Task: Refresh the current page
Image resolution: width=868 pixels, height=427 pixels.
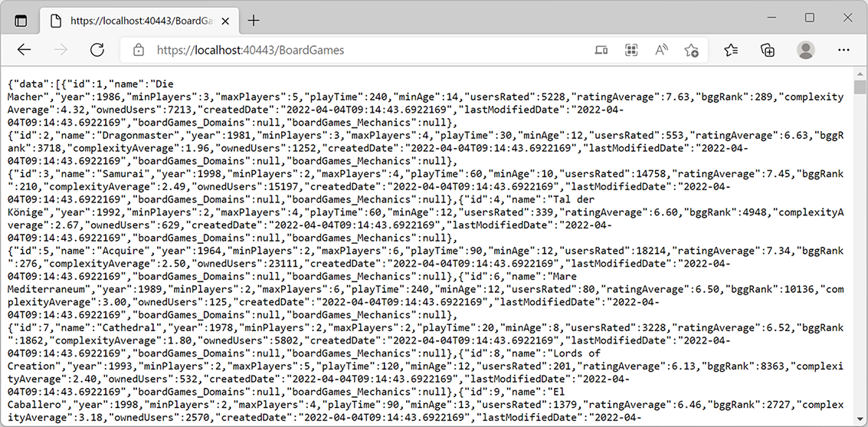Action: tap(97, 51)
